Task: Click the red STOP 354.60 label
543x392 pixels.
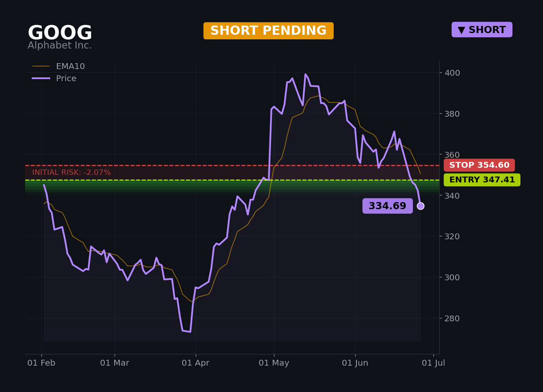Action: pyautogui.click(x=479, y=165)
